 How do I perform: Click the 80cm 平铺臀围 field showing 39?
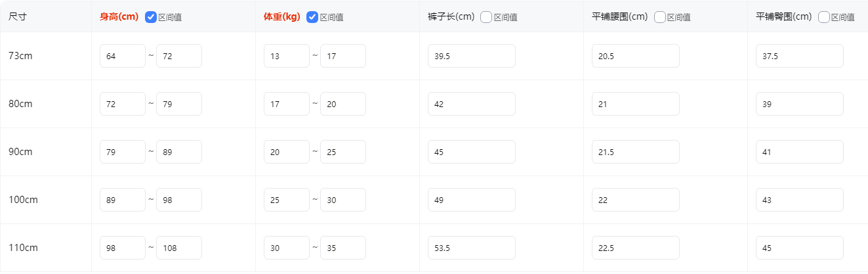point(799,104)
